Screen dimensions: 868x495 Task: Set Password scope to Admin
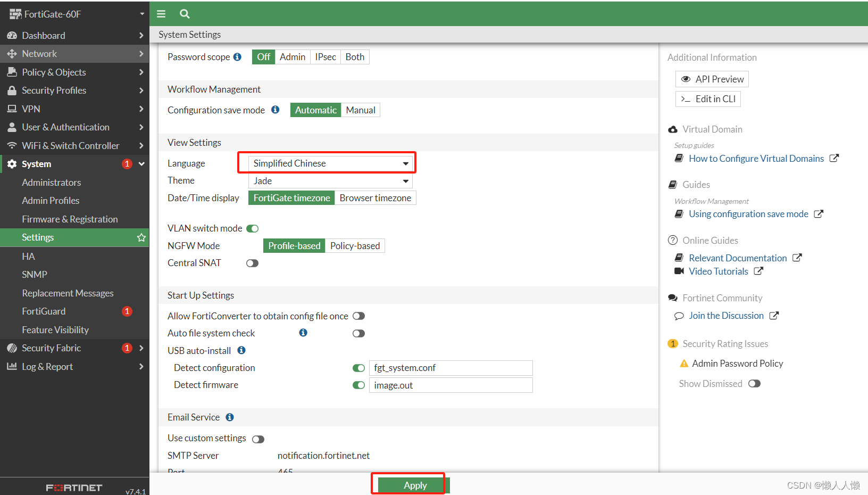tap(293, 57)
